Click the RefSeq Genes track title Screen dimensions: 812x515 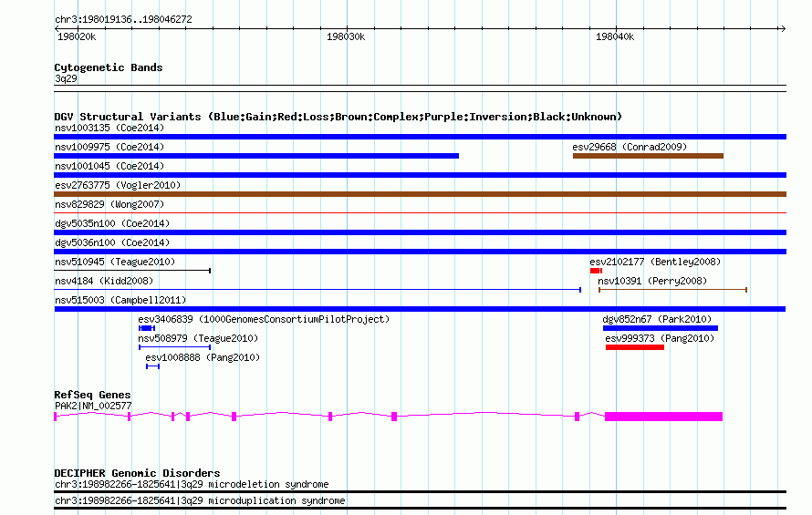click(92, 395)
